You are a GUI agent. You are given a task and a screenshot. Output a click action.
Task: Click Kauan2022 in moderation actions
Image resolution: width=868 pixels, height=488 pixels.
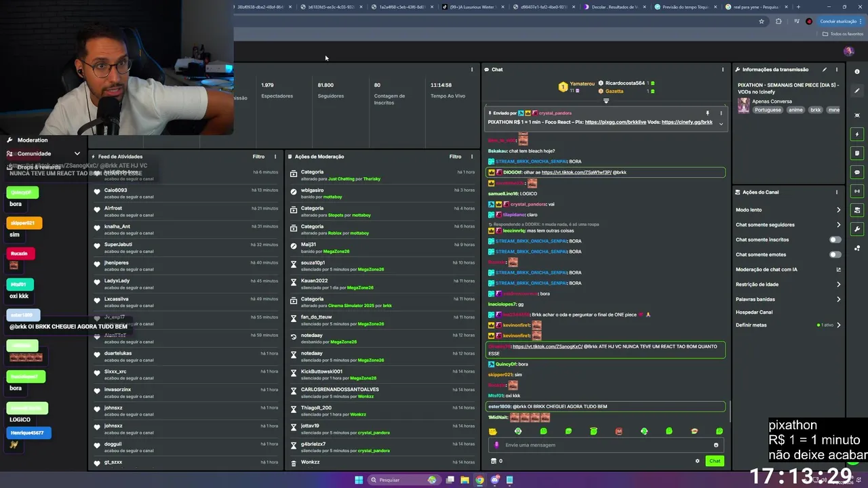tap(314, 281)
